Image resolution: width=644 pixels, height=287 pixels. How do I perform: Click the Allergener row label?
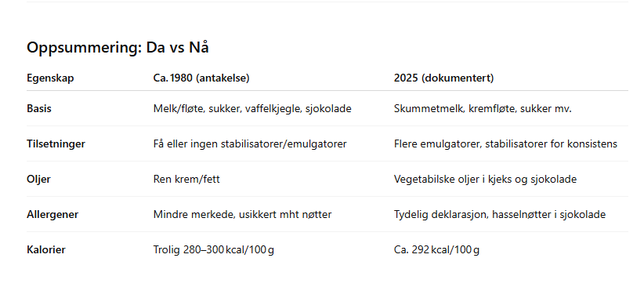(52, 215)
